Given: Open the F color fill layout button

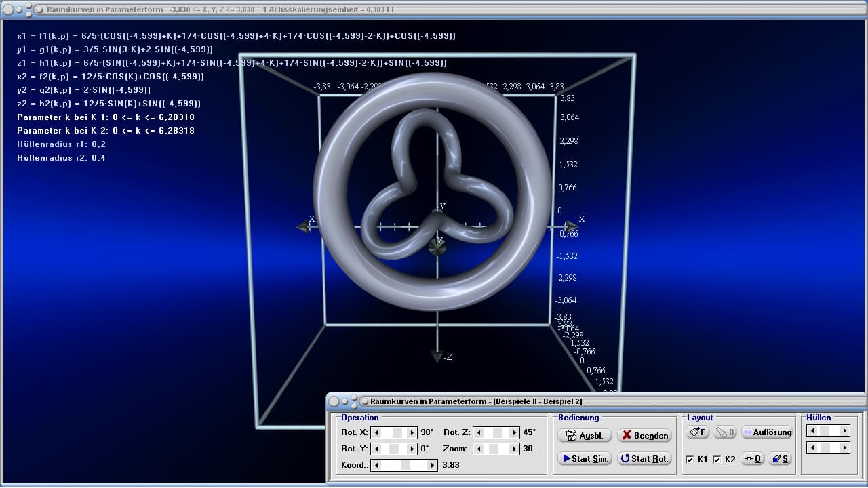Looking at the screenshot, I should (x=698, y=432).
